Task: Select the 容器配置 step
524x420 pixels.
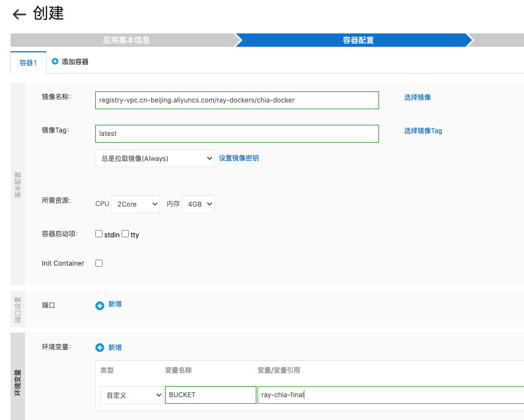Action: (x=358, y=40)
